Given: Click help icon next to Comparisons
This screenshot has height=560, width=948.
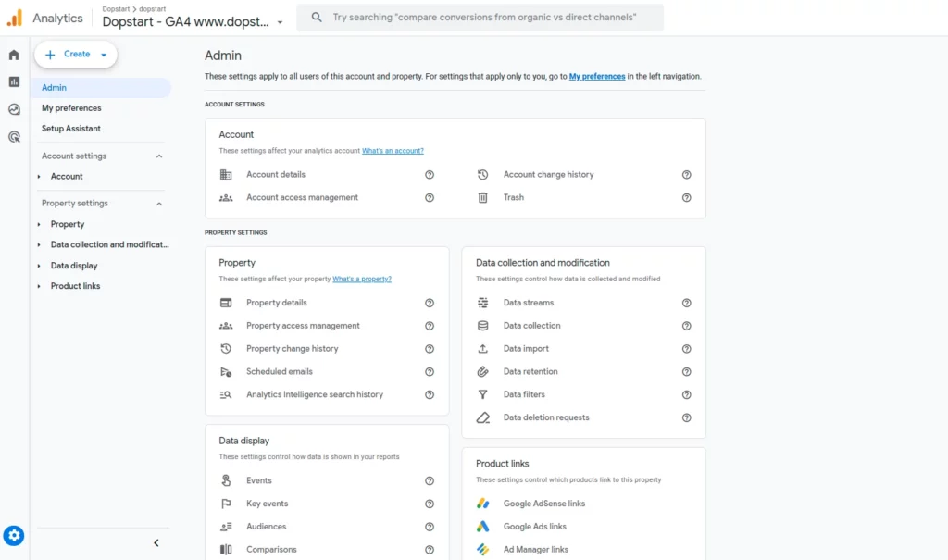Looking at the screenshot, I should (x=430, y=550).
